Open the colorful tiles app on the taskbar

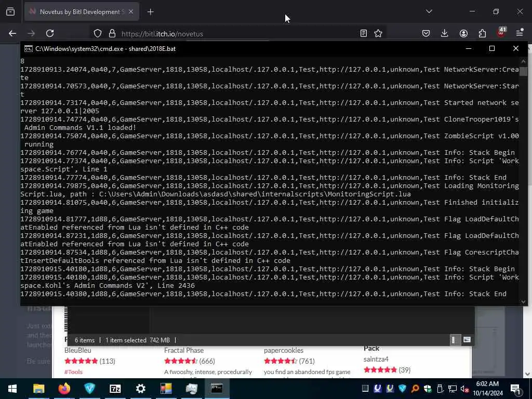(166, 389)
